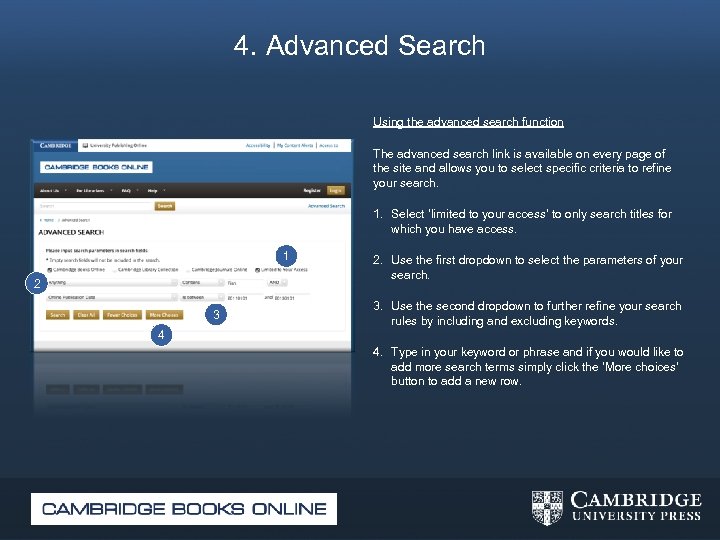Open the Accessibility link
Image resolution: width=720 pixels, height=540 pixels.
tap(258, 145)
